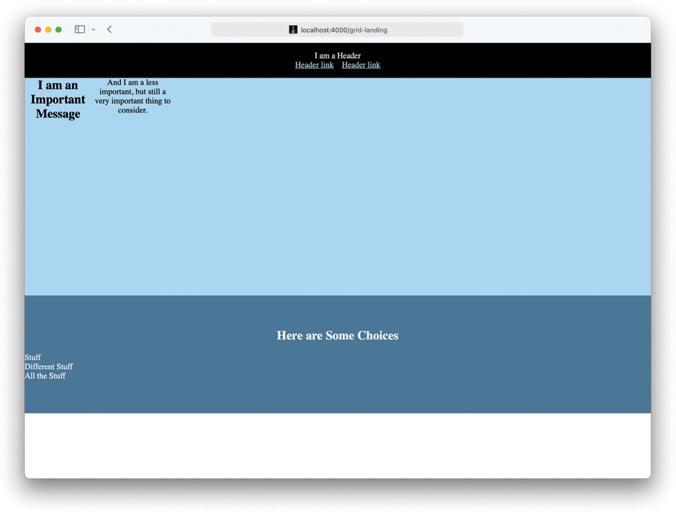Screen dimensions: 676x512
Task: Click the "I am a Header" text
Action: tap(337, 56)
